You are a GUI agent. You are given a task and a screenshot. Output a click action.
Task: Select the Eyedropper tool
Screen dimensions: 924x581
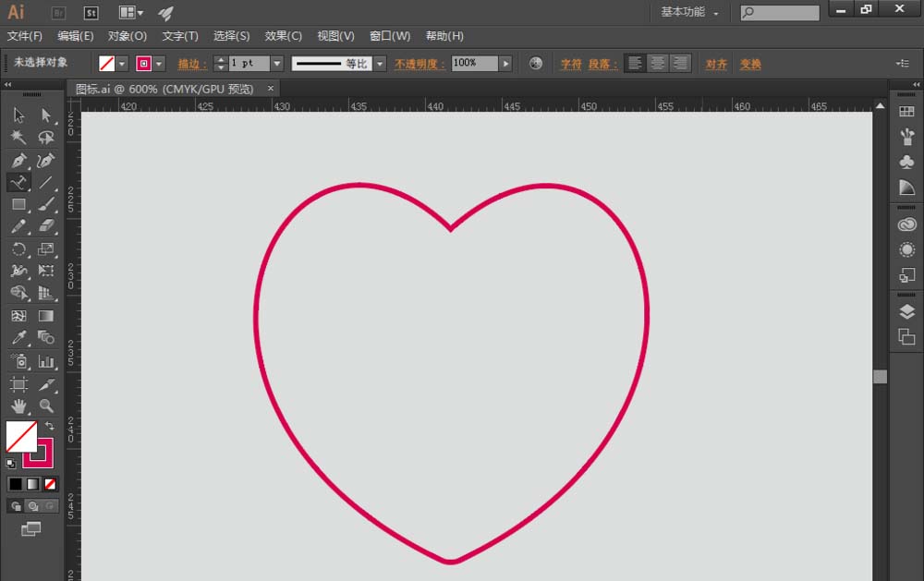18,338
